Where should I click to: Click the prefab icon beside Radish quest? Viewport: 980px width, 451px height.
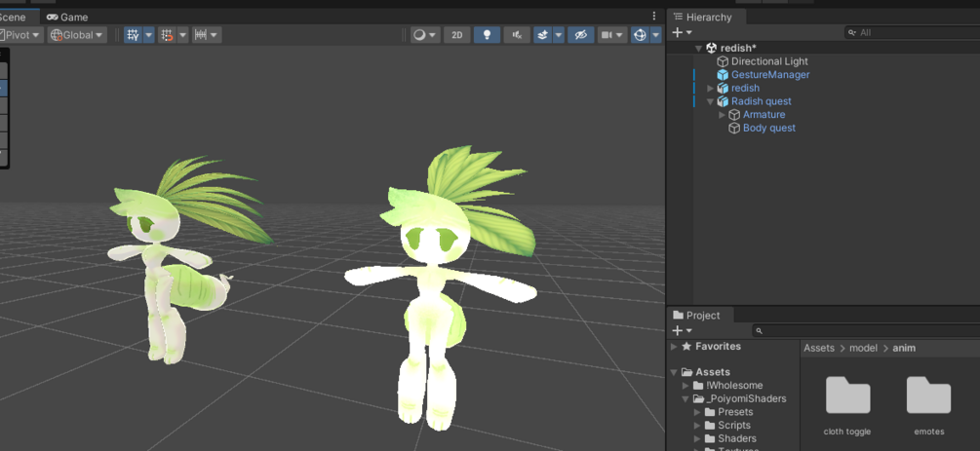[x=723, y=101]
